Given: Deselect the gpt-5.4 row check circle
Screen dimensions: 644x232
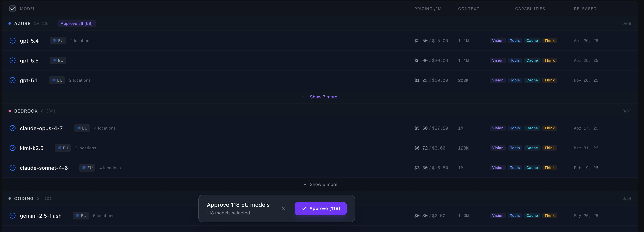Looking at the screenshot, I should 13,41.
